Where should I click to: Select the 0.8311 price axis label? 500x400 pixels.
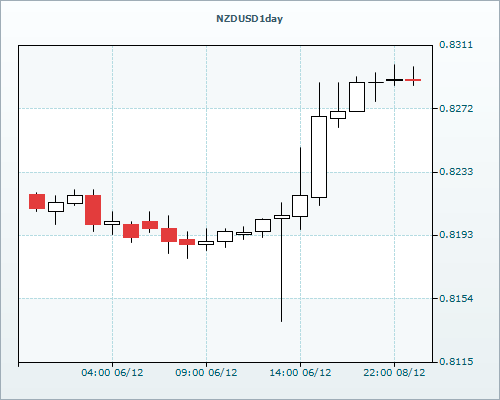456,45
